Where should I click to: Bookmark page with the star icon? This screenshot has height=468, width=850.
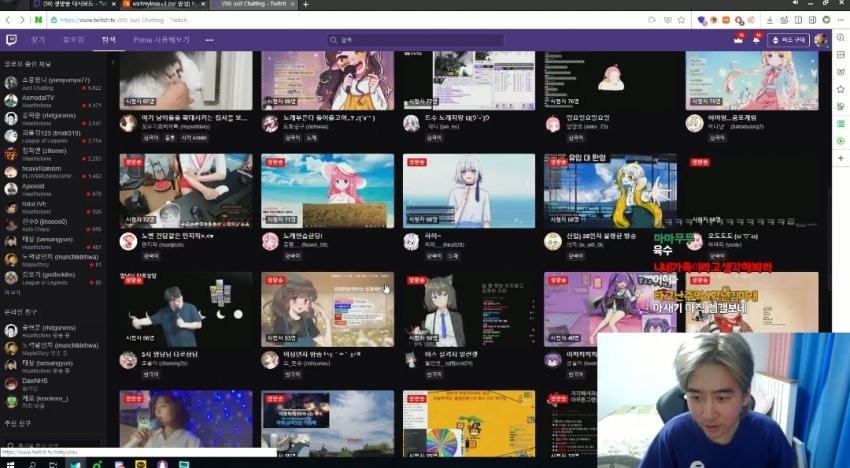pyautogui.click(x=681, y=20)
